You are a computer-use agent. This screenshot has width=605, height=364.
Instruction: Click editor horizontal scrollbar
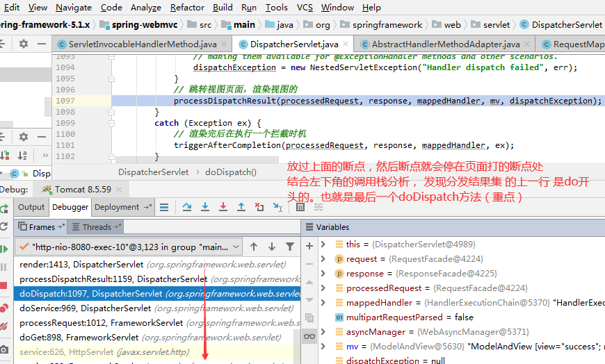(197, 160)
